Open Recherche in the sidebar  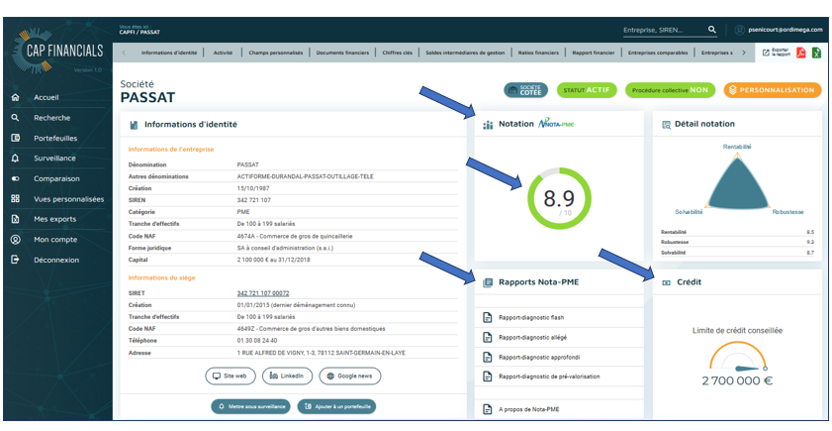point(52,118)
